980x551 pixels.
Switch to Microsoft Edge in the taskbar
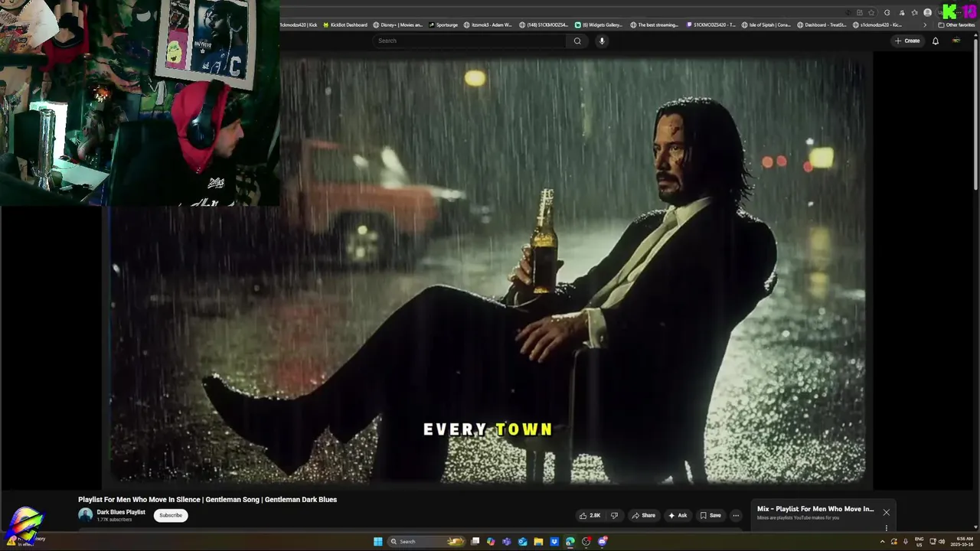[x=570, y=541]
